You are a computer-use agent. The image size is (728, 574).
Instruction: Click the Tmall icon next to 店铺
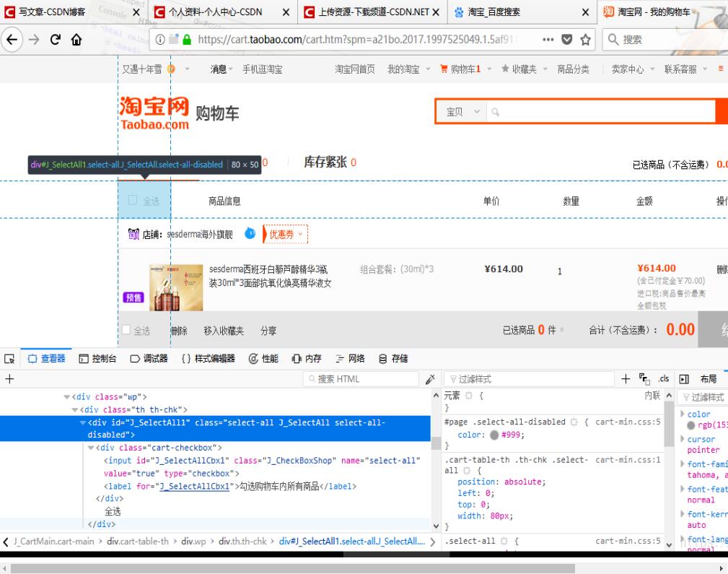point(133,234)
